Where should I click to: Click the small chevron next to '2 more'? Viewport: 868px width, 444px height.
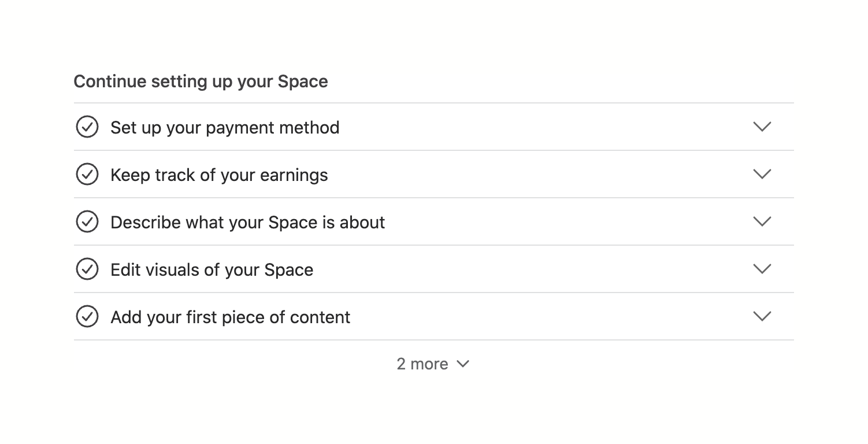(x=463, y=364)
